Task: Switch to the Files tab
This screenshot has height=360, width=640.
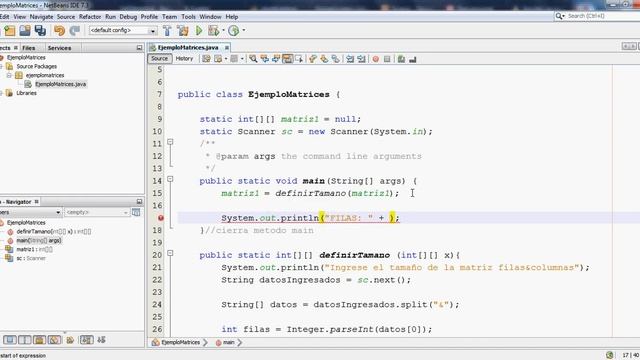Action: pos(29,48)
